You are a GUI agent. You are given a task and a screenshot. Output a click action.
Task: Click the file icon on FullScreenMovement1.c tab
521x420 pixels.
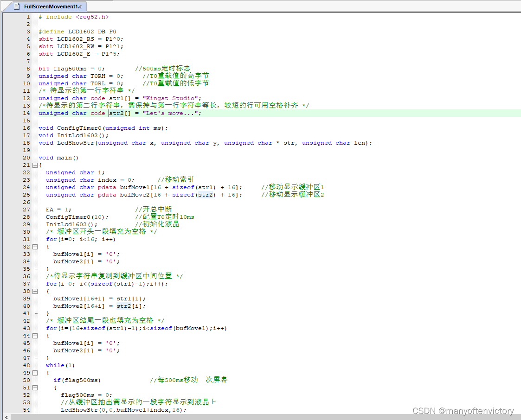pyautogui.click(x=17, y=6)
